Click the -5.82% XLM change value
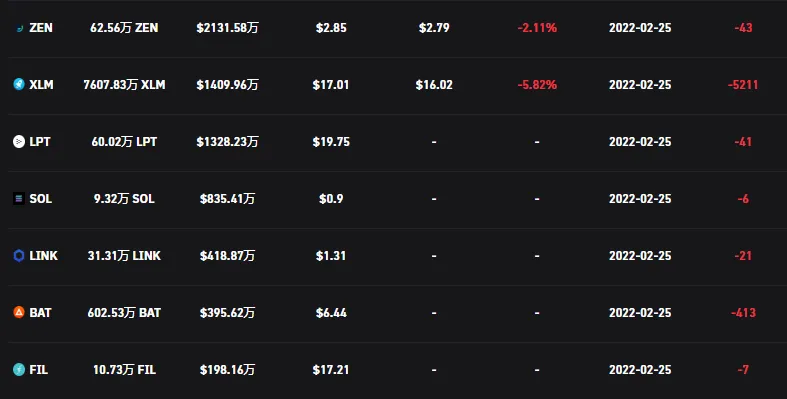Image resolution: width=787 pixels, height=399 pixels. click(537, 85)
